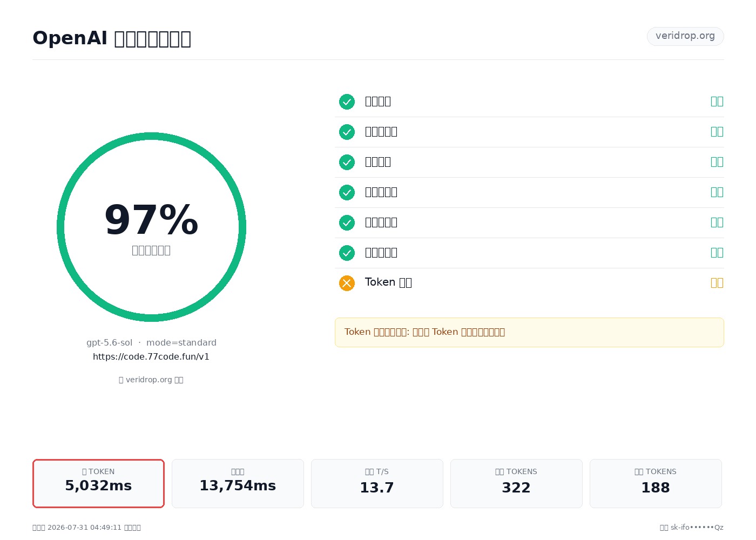
Task: Select the second green checkmark in the checklist
Action: click(x=347, y=132)
